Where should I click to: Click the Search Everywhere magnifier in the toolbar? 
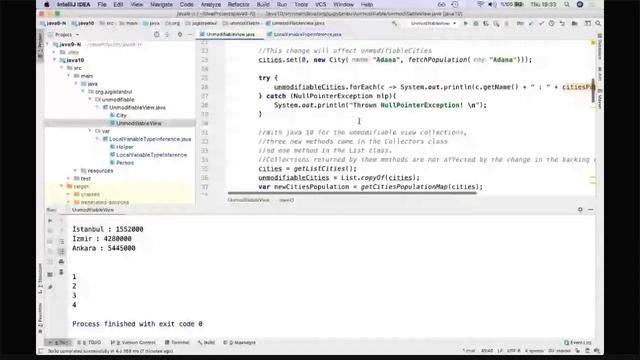[x=598, y=24]
